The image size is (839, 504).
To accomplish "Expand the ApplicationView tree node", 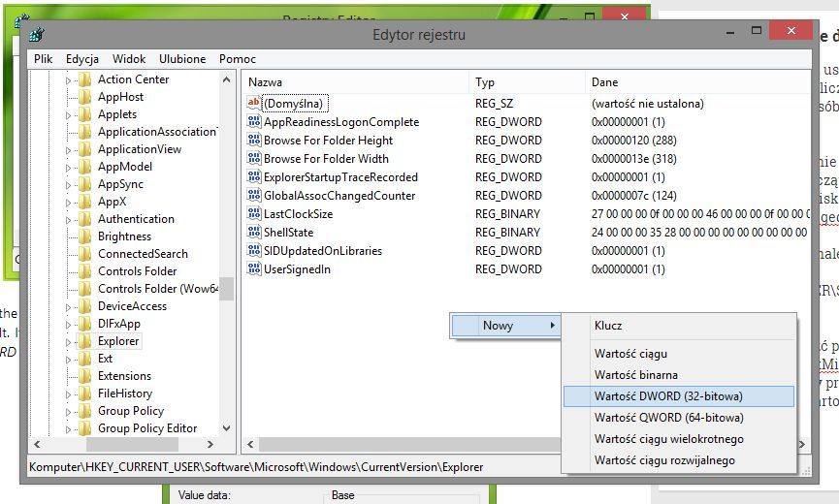I will pos(68,150).
